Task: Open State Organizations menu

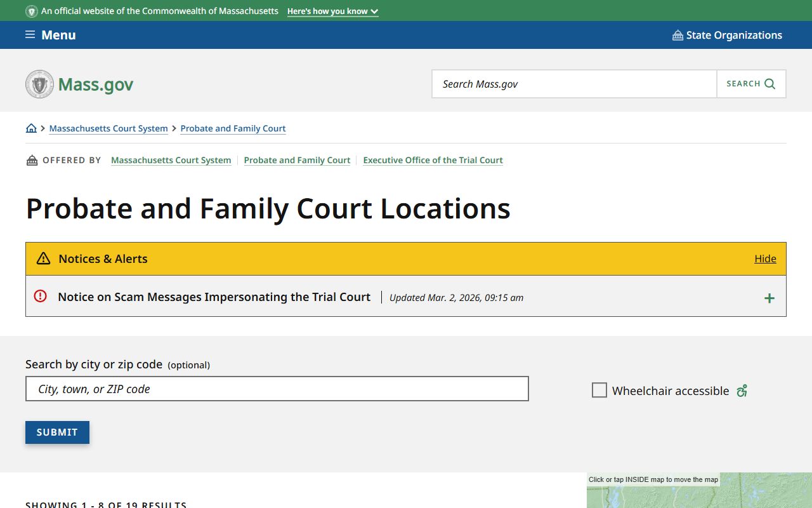Action: (x=727, y=35)
